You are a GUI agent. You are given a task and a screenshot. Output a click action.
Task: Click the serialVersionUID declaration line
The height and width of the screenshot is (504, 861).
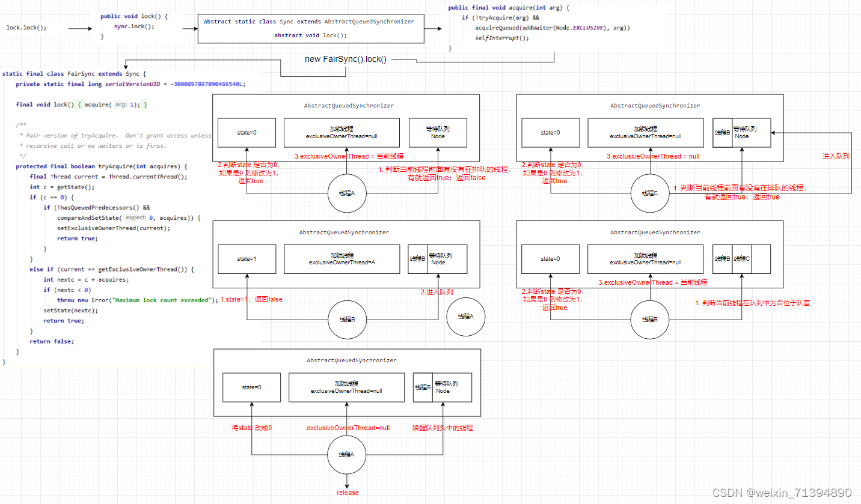point(130,84)
